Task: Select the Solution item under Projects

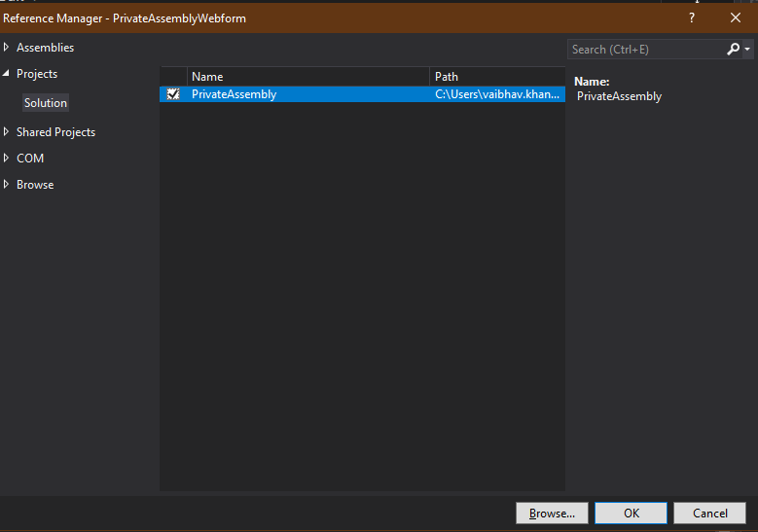Action: point(46,103)
